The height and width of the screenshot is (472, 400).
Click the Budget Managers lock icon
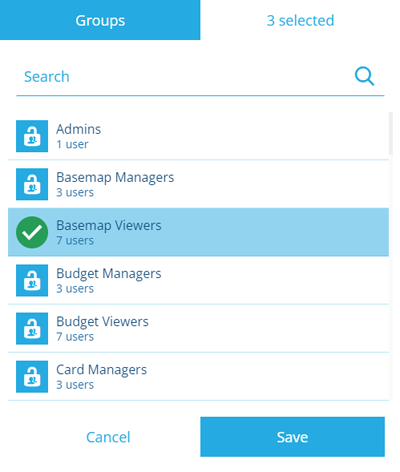click(x=32, y=280)
